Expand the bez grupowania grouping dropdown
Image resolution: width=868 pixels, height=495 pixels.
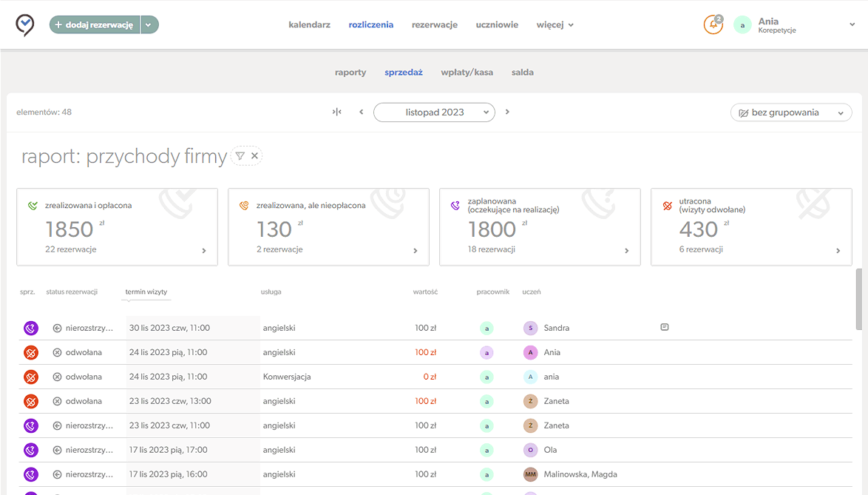pos(790,112)
